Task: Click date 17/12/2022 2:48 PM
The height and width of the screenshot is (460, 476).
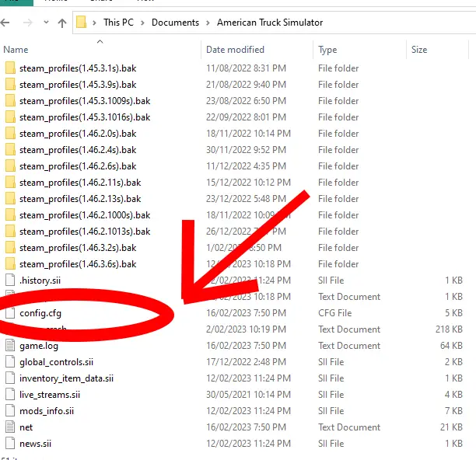Action: click(246, 362)
